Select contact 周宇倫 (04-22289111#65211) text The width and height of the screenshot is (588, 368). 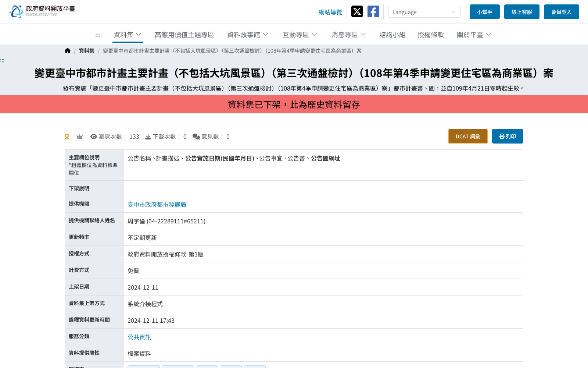(x=166, y=221)
